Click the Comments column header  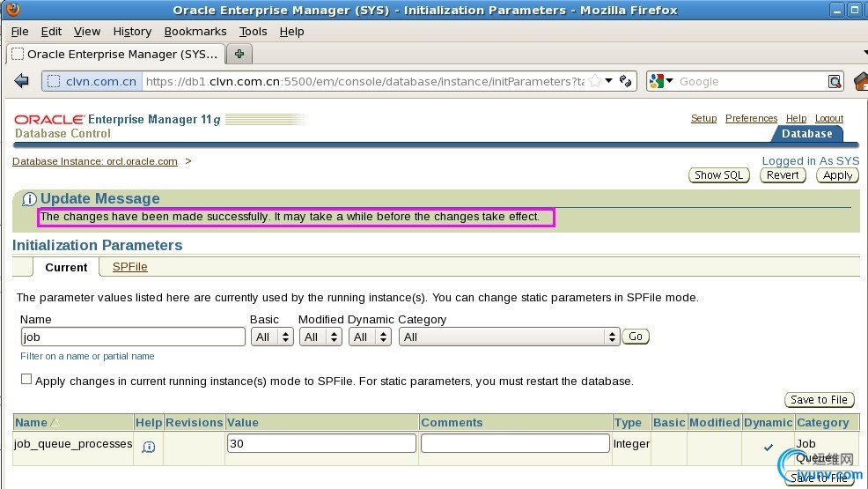pyautogui.click(x=452, y=423)
